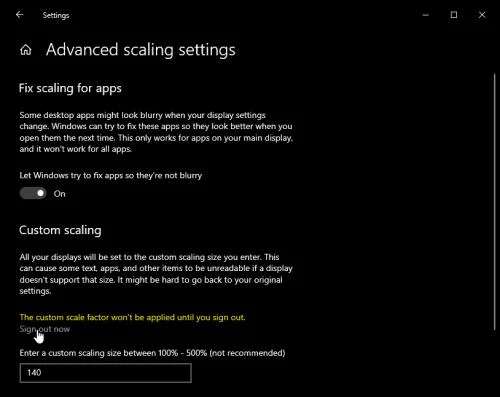500x397 pixels.
Task: Click the 'Fix scaling for apps' heading
Action: (x=70, y=89)
